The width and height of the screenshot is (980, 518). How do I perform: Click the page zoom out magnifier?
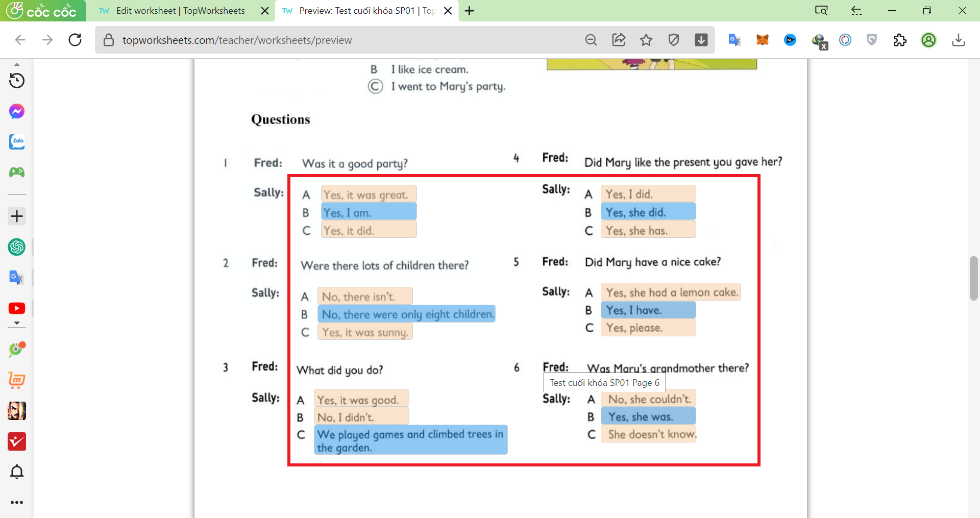coord(591,40)
